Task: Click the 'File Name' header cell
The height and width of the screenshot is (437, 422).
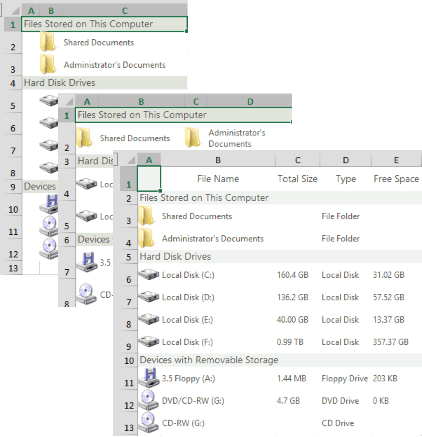Action: point(218,179)
